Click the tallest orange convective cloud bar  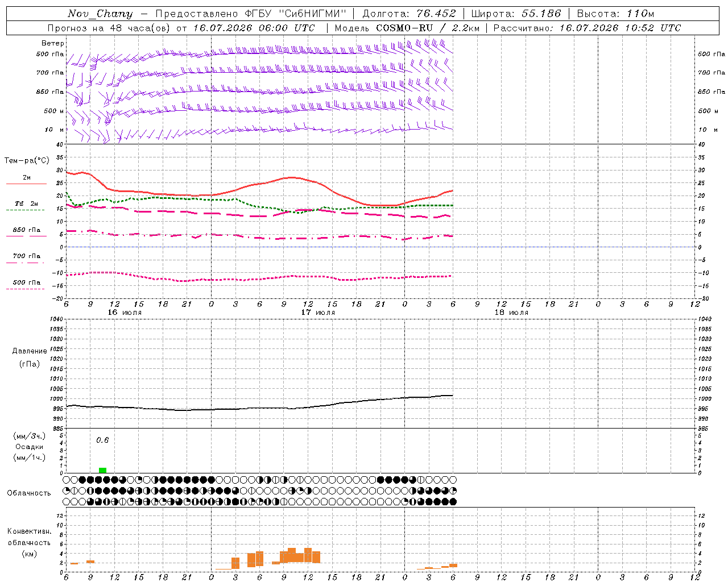[x=308, y=555]
